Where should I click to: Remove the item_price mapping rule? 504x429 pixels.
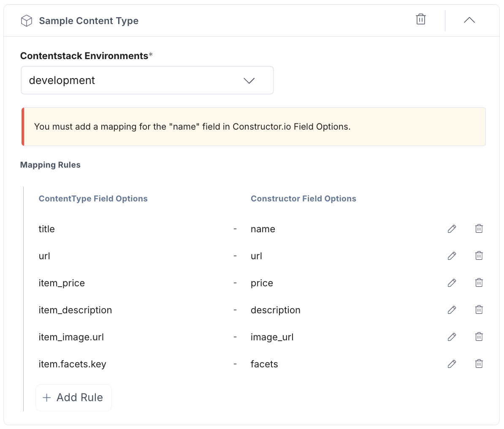point(479,282)
